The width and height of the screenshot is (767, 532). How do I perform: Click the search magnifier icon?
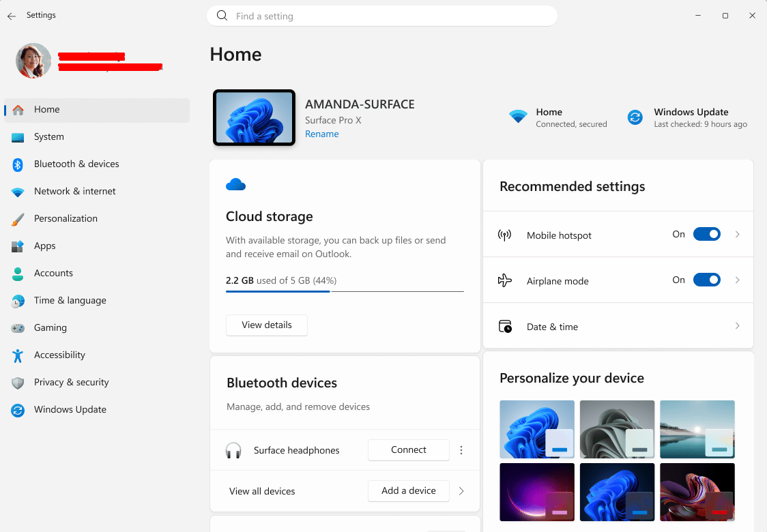click(x=222, y=16)
